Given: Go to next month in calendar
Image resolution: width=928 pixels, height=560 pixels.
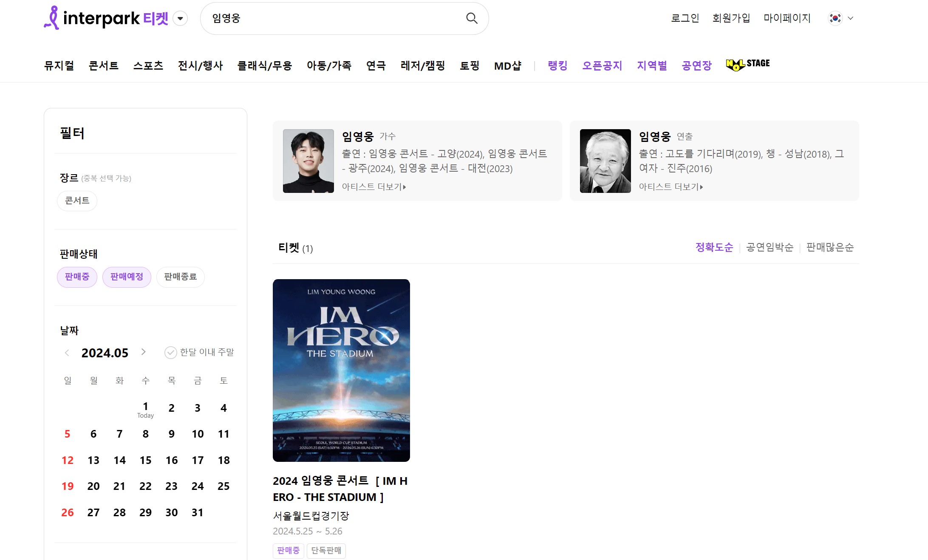Looking at the screenshot, I should coord(144,352).
